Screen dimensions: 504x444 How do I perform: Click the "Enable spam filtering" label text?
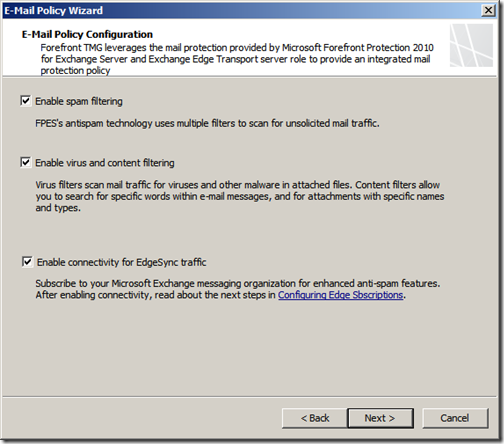coord(79,101)
